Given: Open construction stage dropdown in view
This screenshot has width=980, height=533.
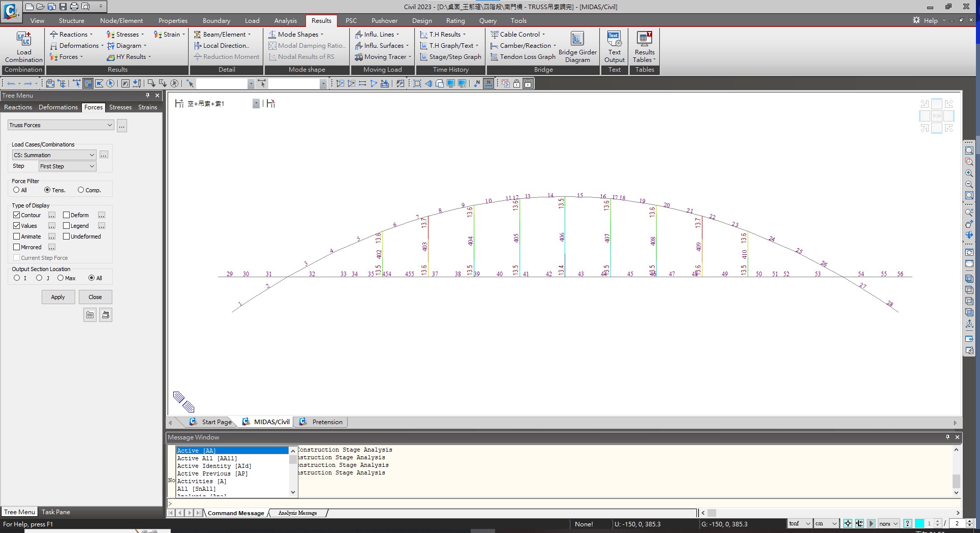Looking at the screenshot, I should [256, 104].
